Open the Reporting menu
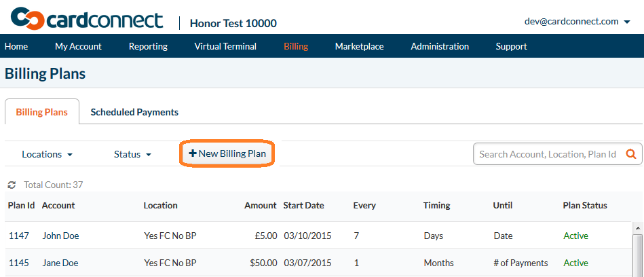This screenshot has height=277, width=644. click(x=148, y=46)
